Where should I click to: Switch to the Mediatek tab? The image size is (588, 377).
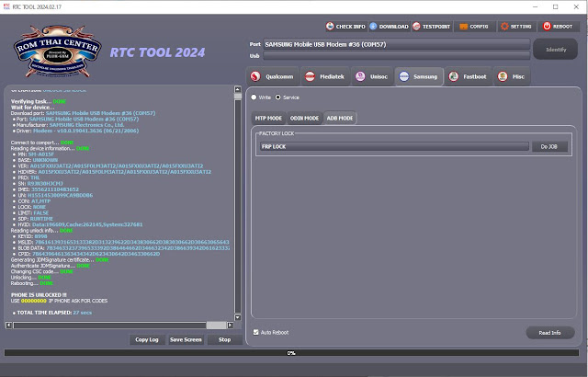tap(324, 76)
